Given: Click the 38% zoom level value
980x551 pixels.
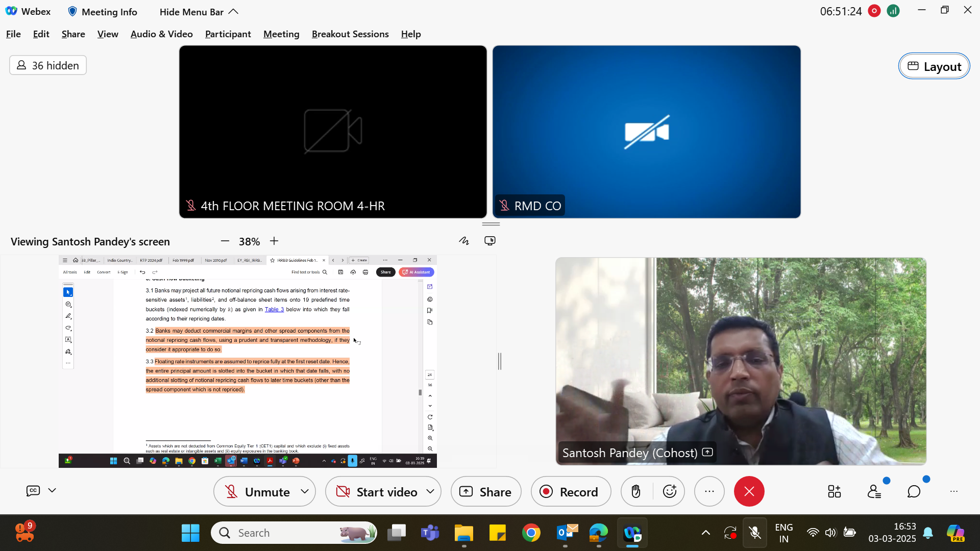Looking at the screenshot, I should tap(249, 241).
